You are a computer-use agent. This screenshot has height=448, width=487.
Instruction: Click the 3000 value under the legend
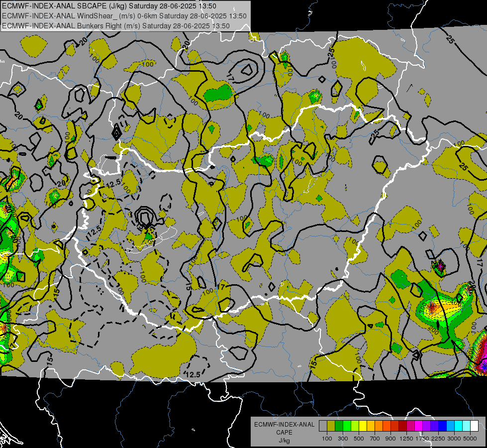tap(454, 439)
